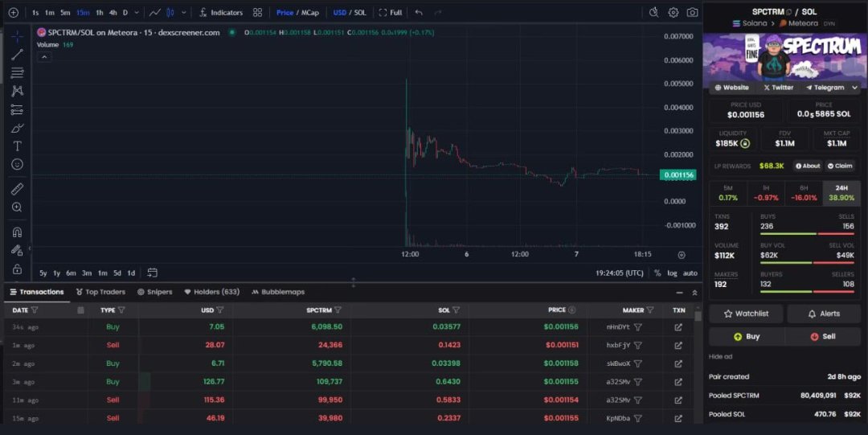The width and height of the screenshot is (868, 435).
Task: Open the Transactions tab
Action: (36, 292)
